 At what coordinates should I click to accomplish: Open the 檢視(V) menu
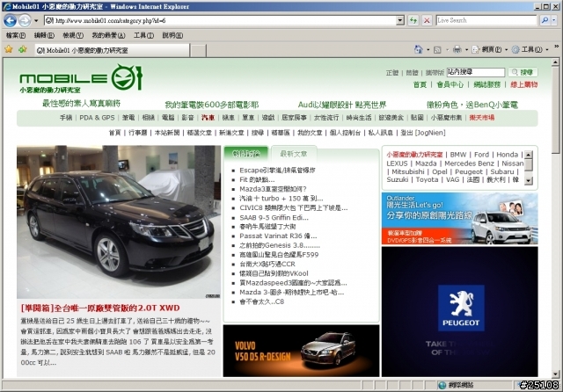73,35
